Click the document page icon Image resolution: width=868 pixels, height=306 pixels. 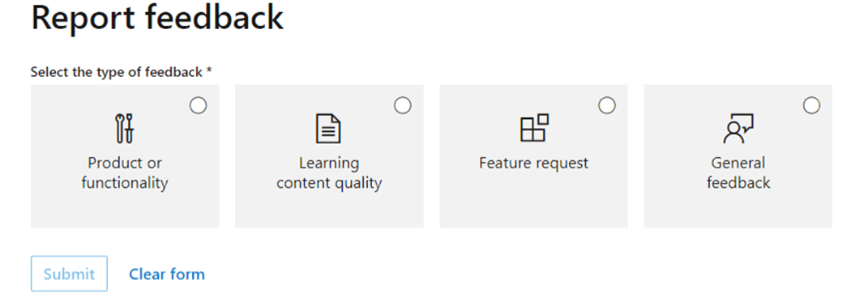328,129
